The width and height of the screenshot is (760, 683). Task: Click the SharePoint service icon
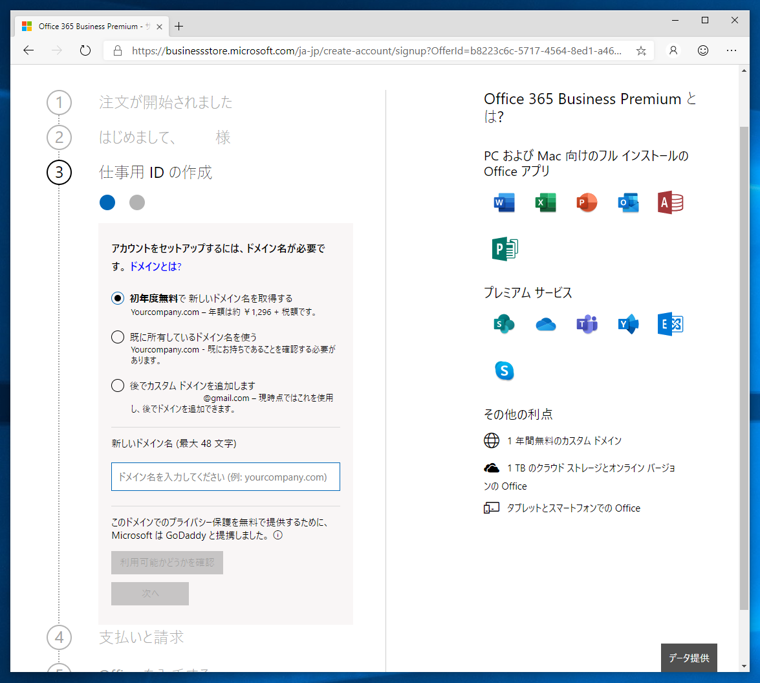pos(504,324)
